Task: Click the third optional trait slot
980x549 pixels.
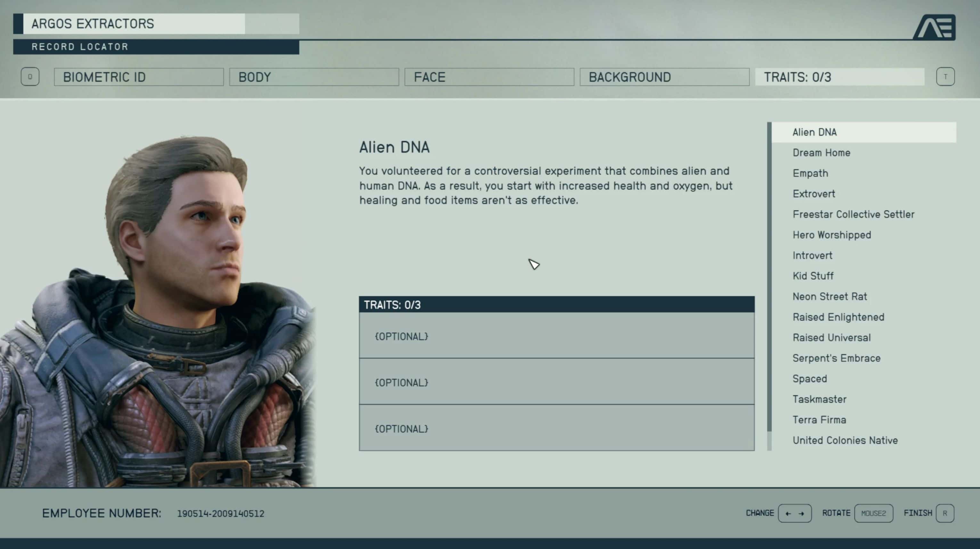Action: pyautogui.click(x=556, y=428)
